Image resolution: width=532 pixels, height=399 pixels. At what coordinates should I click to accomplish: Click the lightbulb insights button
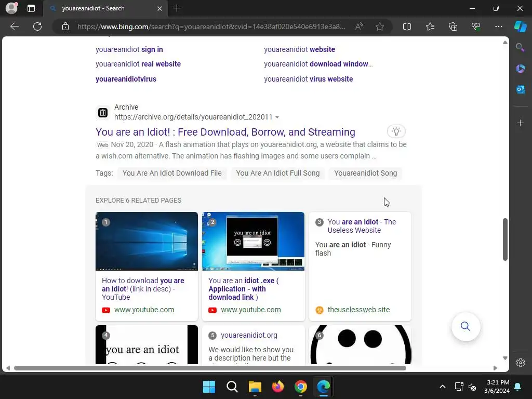coord(396,131)
